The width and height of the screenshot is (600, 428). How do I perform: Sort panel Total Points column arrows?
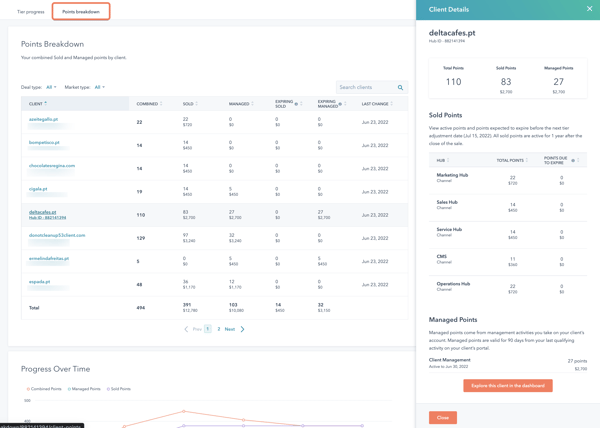coord(527,160)
